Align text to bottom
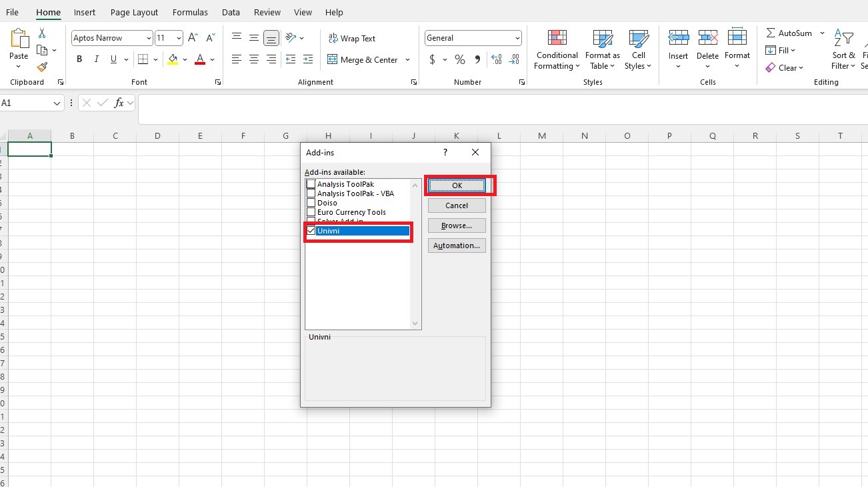Image resolution: width=868 pixels, height=487 pixels. (x=271, y=38)
